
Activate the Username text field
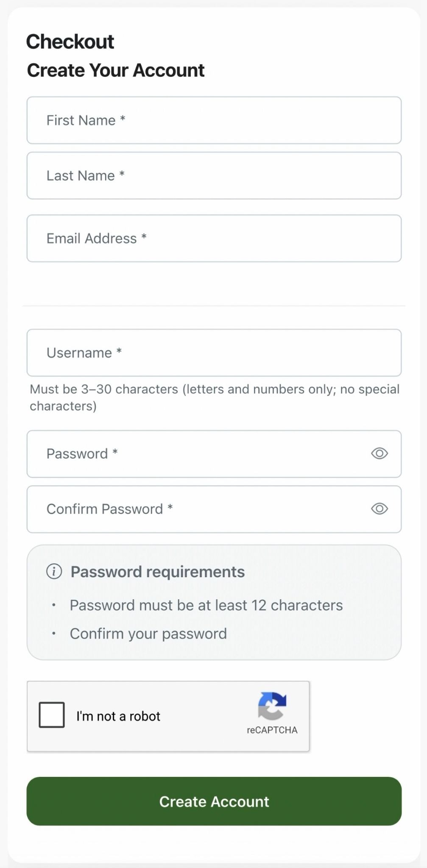point(214,353)
